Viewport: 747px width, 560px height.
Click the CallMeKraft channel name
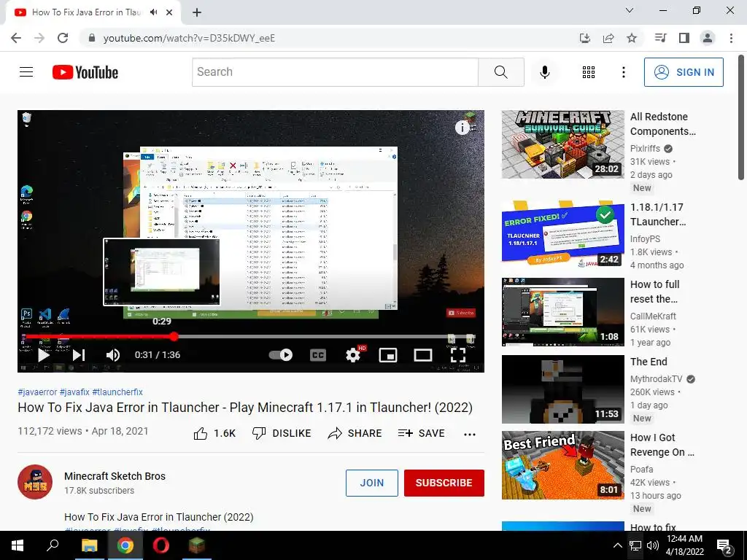click(653, 316)
